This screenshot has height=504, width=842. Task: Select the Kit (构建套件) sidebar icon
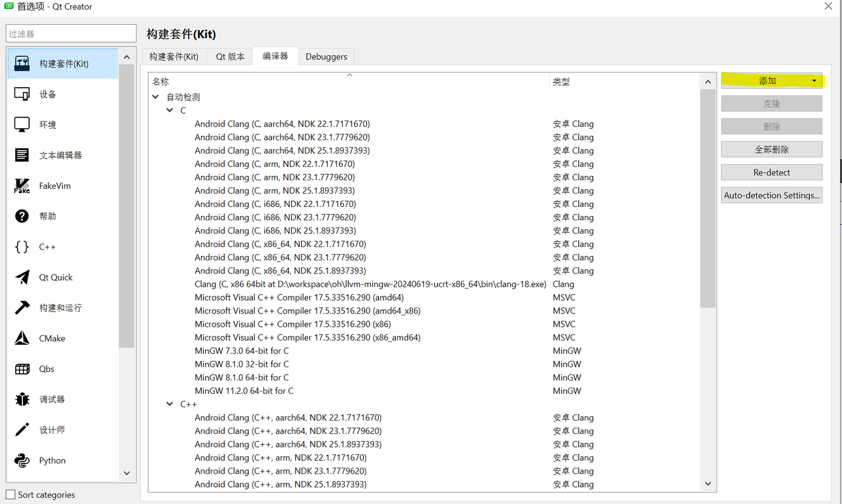click(22, 64)
